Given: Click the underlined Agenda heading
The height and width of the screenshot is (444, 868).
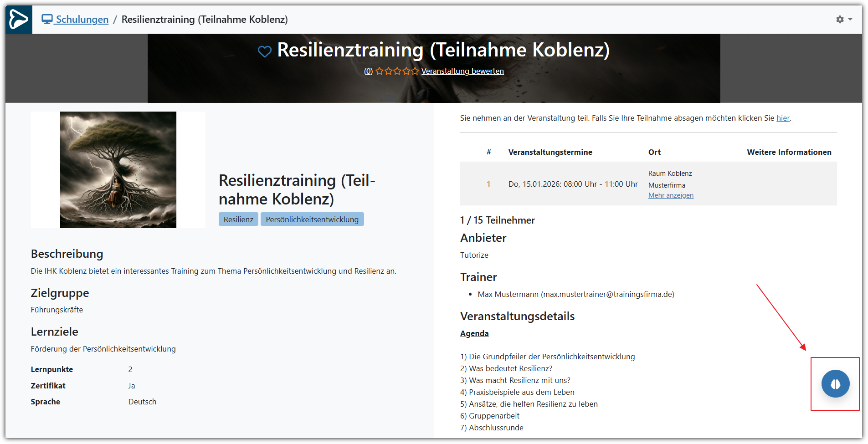Looking at the screenshot, I should (x=474, y=333).
